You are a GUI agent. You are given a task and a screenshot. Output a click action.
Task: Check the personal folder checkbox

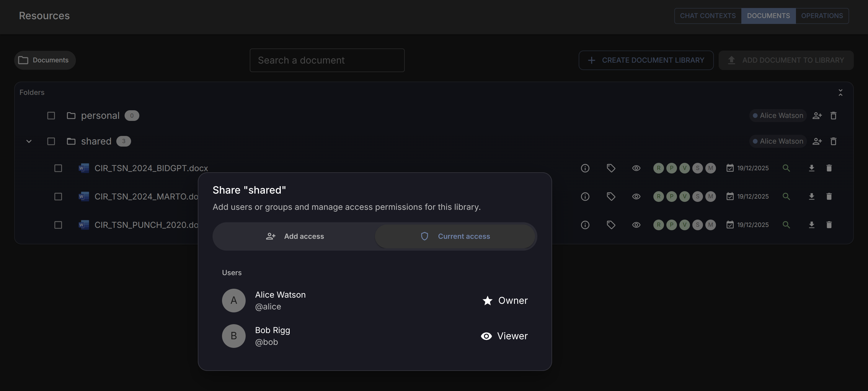(51, 116)
